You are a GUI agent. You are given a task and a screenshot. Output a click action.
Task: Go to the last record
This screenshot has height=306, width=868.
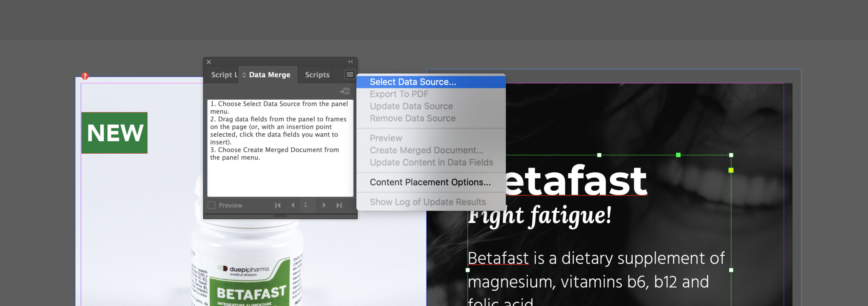pyautogui.click(x=339, y=205)
